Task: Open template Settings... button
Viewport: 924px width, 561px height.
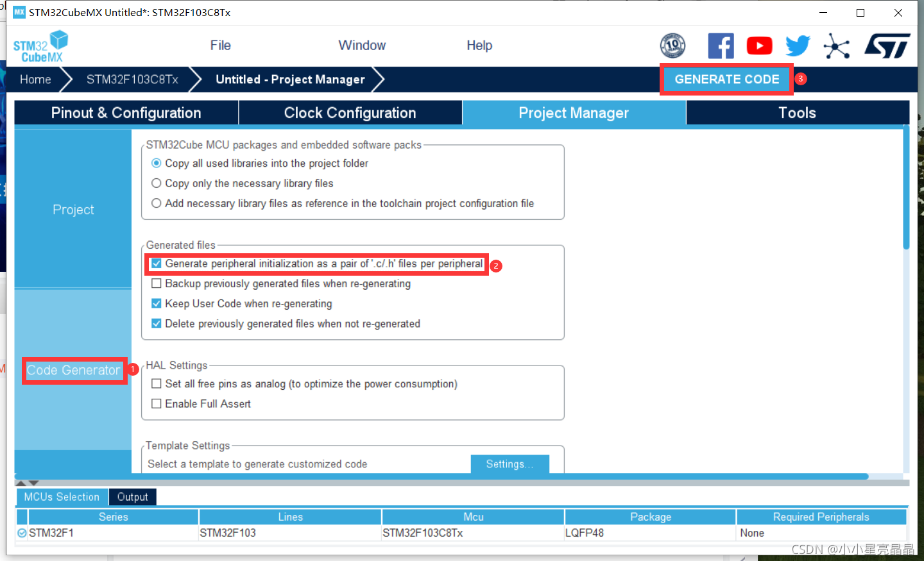Action: 509,464
